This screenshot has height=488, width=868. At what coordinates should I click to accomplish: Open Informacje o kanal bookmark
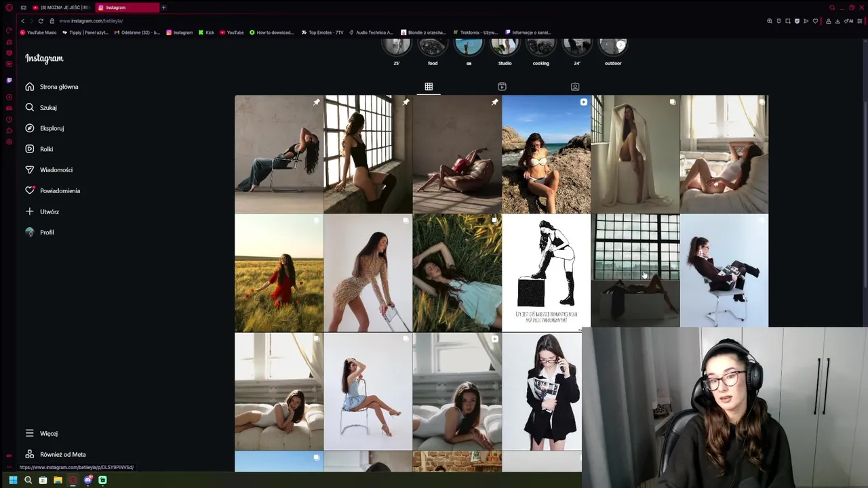528,33
